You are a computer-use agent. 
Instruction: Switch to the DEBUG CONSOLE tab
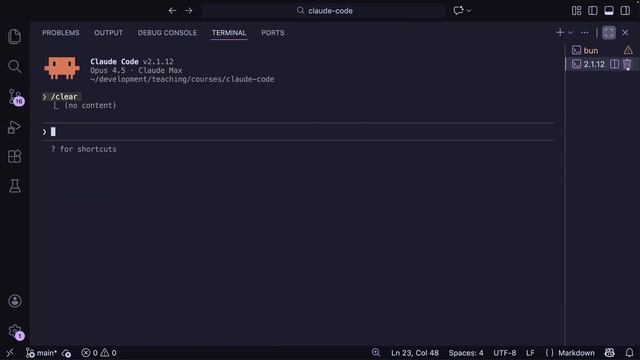pyautogui.click(x=167, y=33)
